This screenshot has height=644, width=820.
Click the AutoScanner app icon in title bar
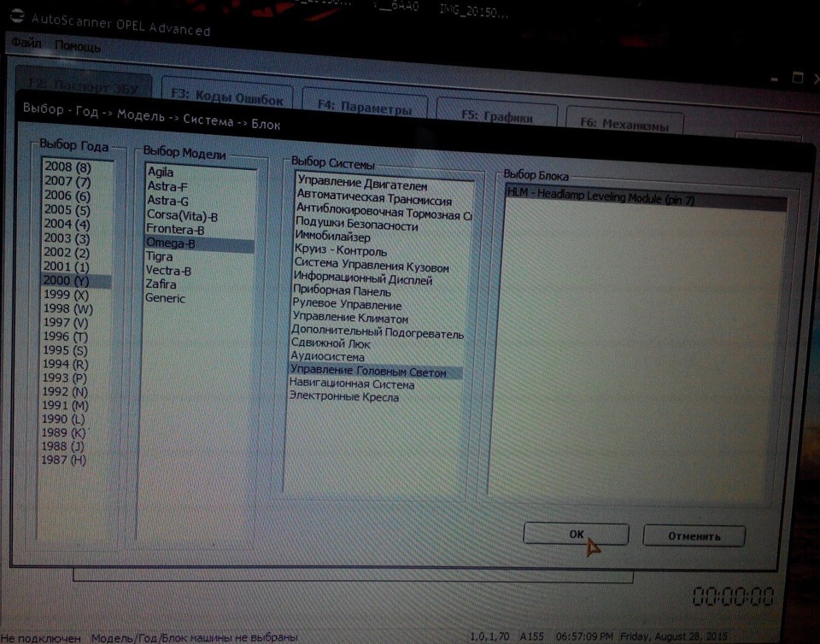point(17,17)
